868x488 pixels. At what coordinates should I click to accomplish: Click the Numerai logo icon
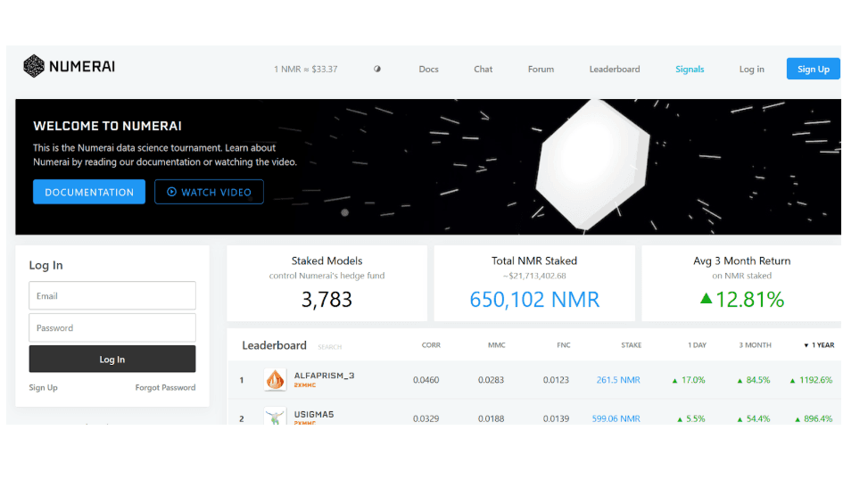pyautogui.click(x=34, y=66)
